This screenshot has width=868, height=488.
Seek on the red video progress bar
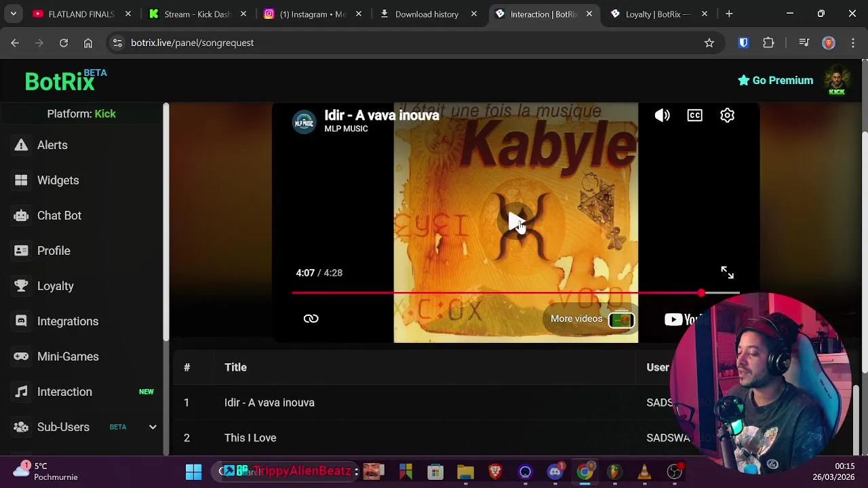point(515,293)
